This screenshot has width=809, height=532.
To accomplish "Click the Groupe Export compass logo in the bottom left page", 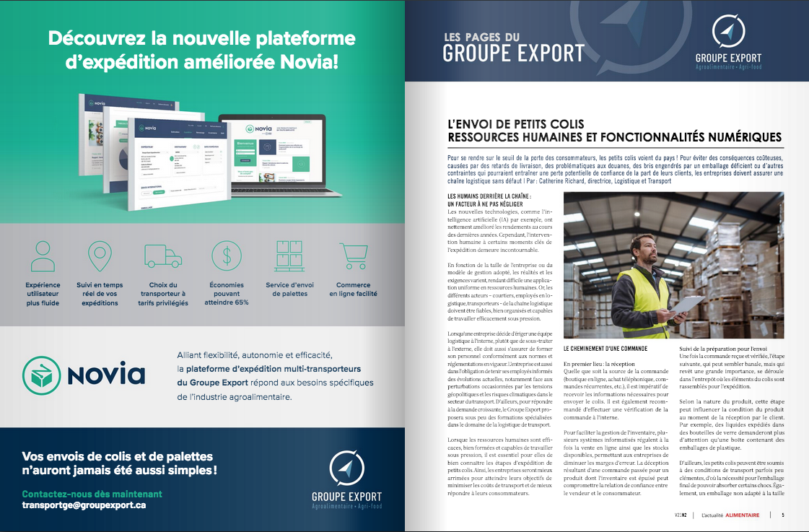I will click(346, 468).
